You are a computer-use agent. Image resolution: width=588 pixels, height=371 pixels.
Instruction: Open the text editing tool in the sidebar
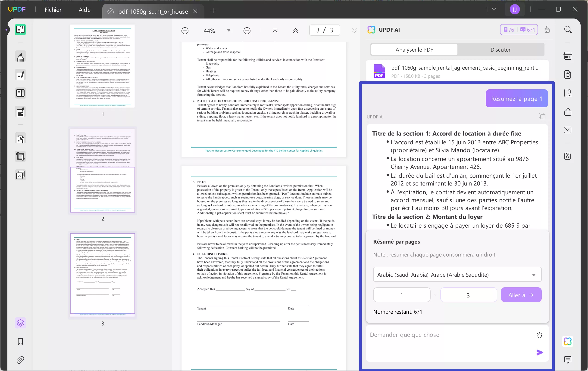(20, 75)
